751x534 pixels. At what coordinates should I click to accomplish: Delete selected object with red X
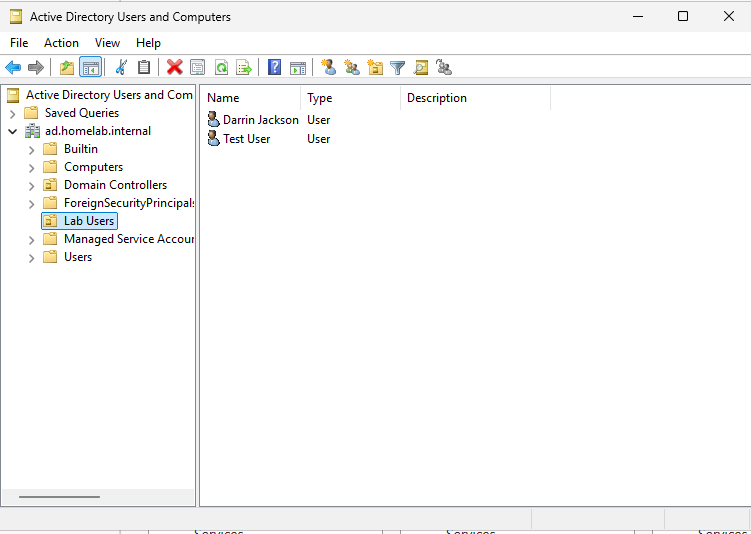tap(174, 68)
